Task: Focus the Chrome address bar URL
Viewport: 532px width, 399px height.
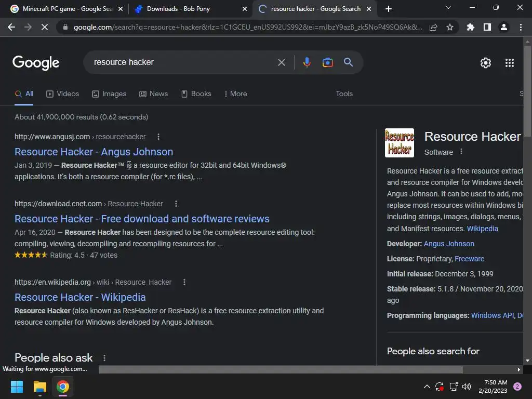Action: pyautogui.click(x=248, y=27)
